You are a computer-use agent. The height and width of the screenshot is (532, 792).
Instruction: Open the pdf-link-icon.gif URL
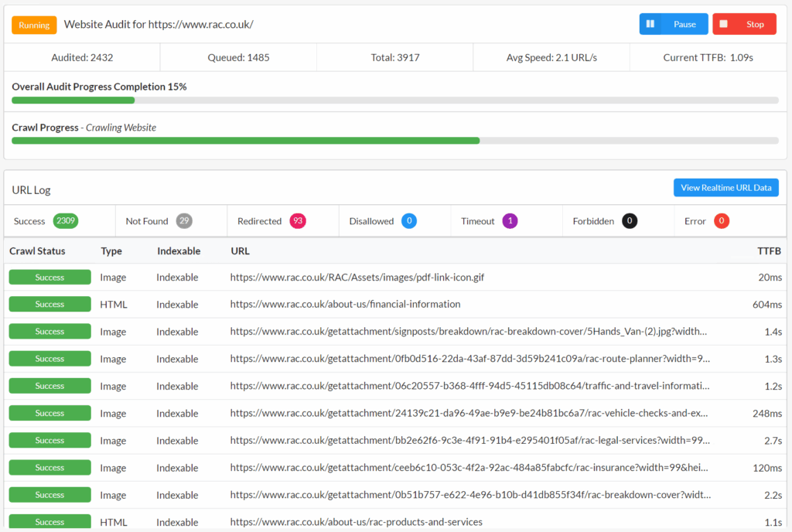click(x=357, y=278)
